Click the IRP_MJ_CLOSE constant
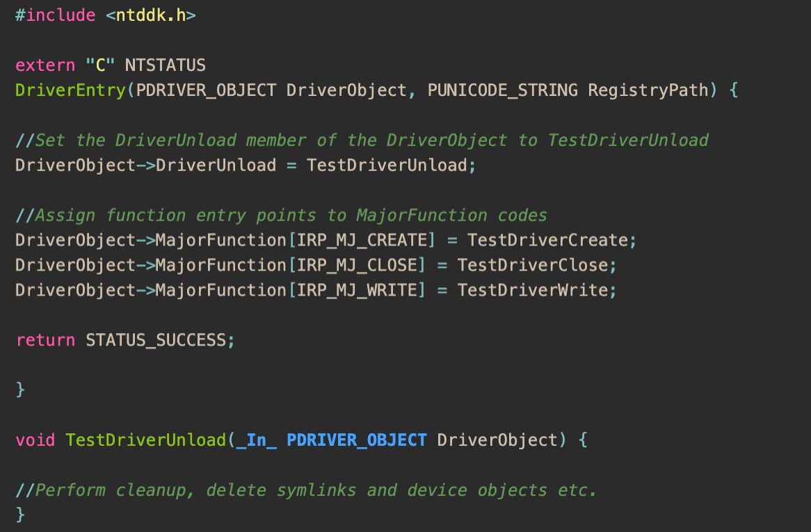Screen dimensions: 811x532 358,265
